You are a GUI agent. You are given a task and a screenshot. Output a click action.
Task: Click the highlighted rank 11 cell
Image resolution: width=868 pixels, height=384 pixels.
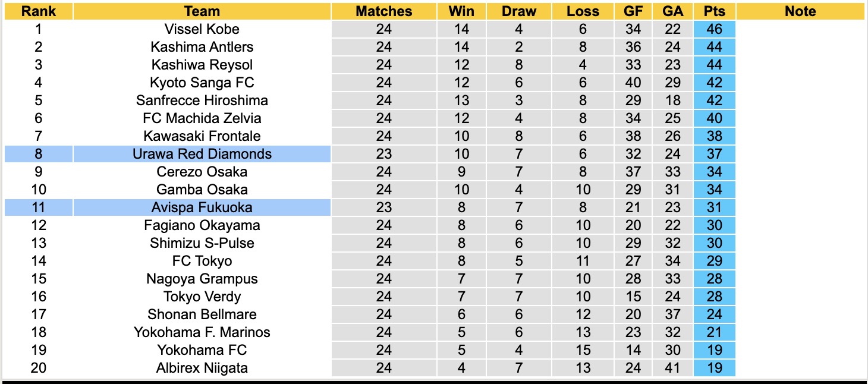(38, 207)
